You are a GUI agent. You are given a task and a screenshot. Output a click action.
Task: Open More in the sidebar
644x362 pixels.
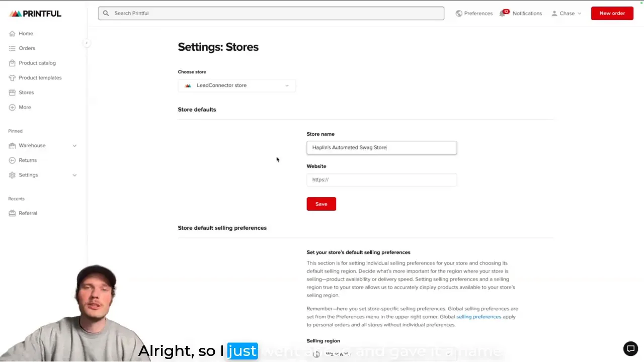tap(25, 107)
